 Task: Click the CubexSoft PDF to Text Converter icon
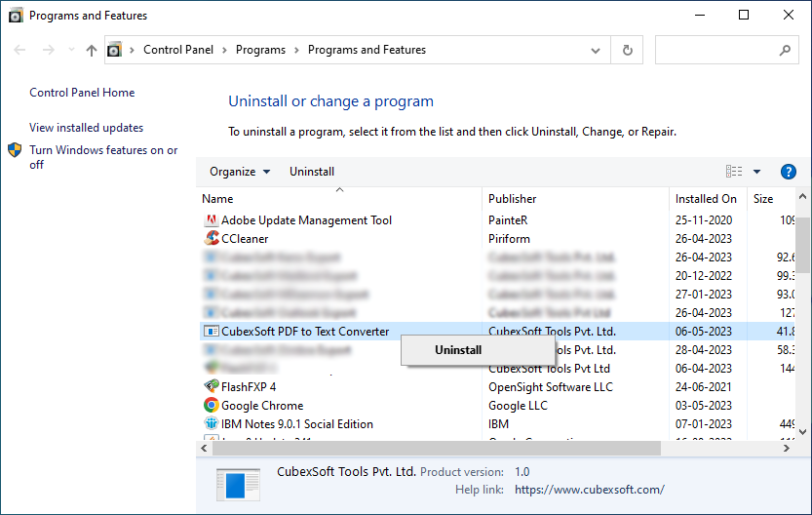pyautogui.click(x=211, y=331)
